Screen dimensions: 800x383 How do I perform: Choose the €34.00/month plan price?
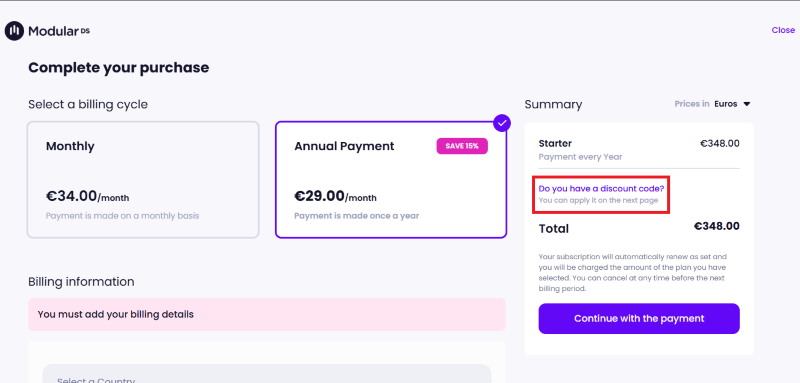click(x=87, y=196)
